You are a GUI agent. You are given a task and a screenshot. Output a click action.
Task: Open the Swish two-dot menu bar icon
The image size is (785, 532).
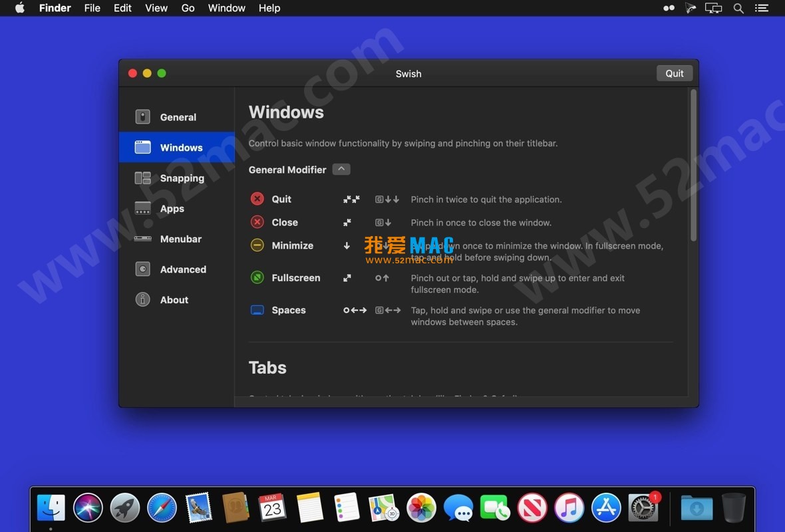[x=669, y=8]
